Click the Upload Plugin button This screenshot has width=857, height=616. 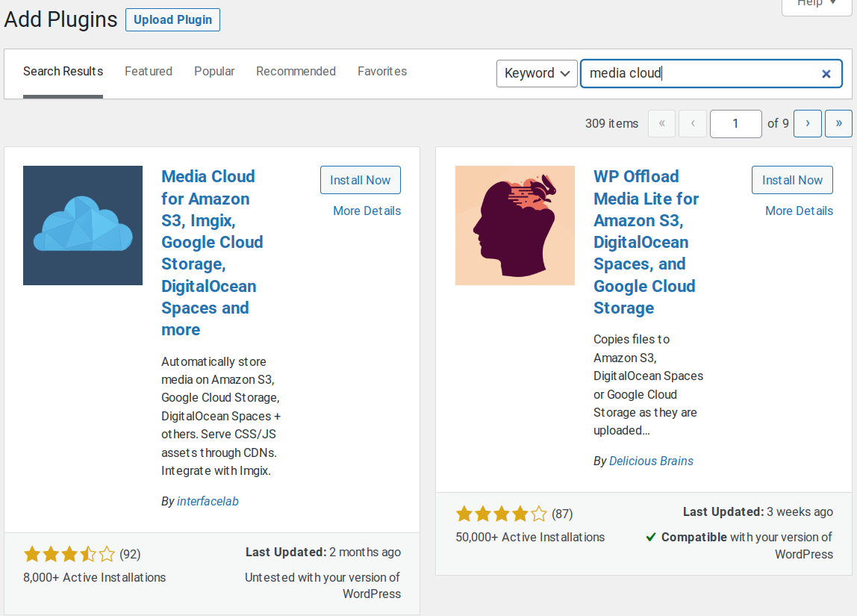point(172,19)
